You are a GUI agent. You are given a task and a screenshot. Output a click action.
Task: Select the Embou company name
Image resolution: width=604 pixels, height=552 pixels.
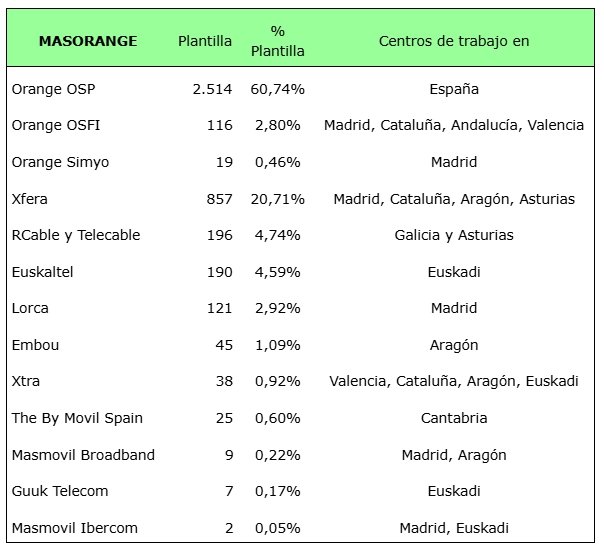coord(35,345)
